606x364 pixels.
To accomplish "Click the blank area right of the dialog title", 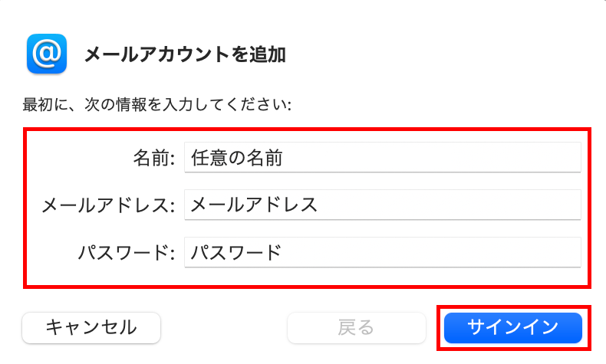I will pyautogui.click(x=445, y=55).
